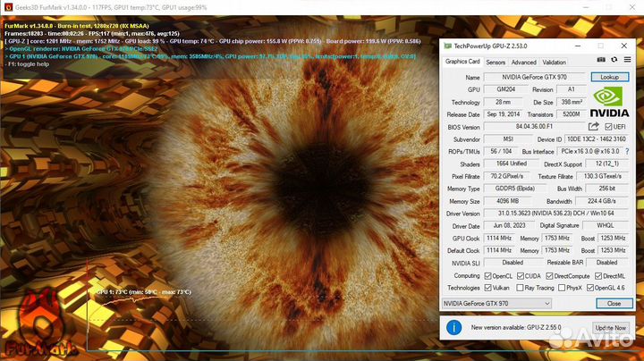
Task: Click the TechPowerUp GPU-Z title bar icon
Action: [448, 45]
